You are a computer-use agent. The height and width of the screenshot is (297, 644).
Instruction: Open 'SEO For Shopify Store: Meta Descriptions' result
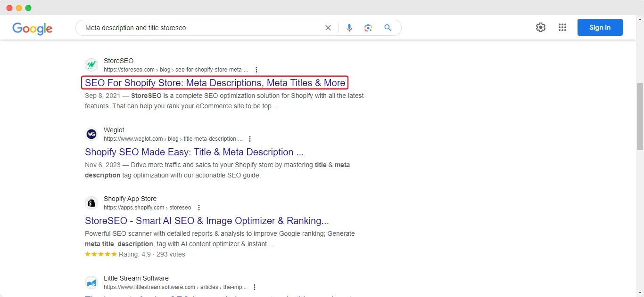(x=215, y=83)
